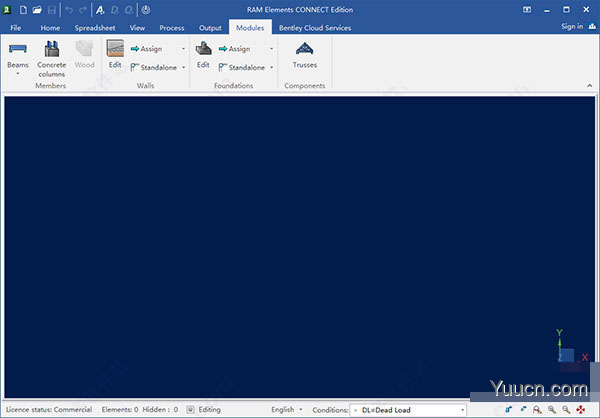
Task: Maximize the RAM Elements window
Action: [x=566, y=10]
